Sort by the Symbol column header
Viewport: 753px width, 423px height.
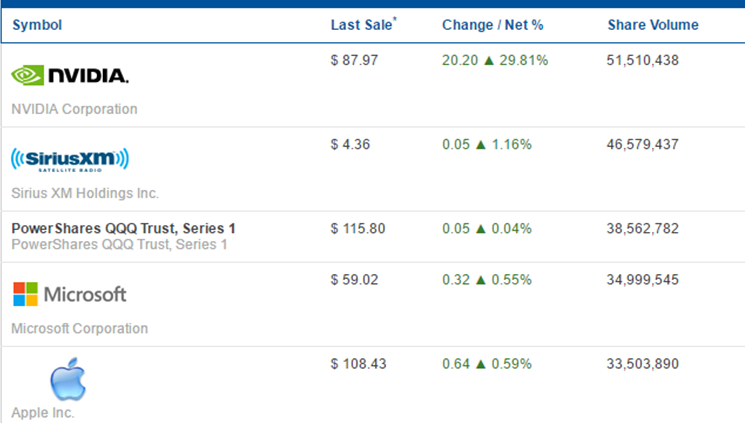[37, 25]
